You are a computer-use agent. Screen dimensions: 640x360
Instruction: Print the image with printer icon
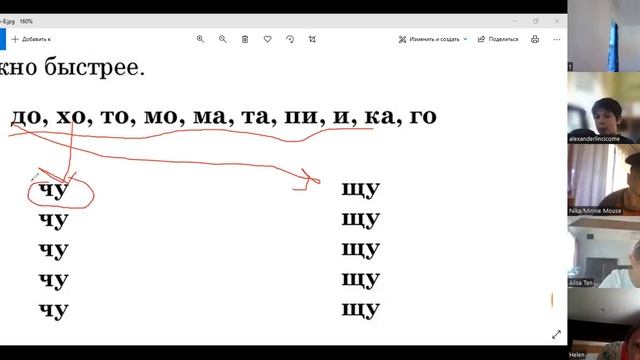(535, 39)
